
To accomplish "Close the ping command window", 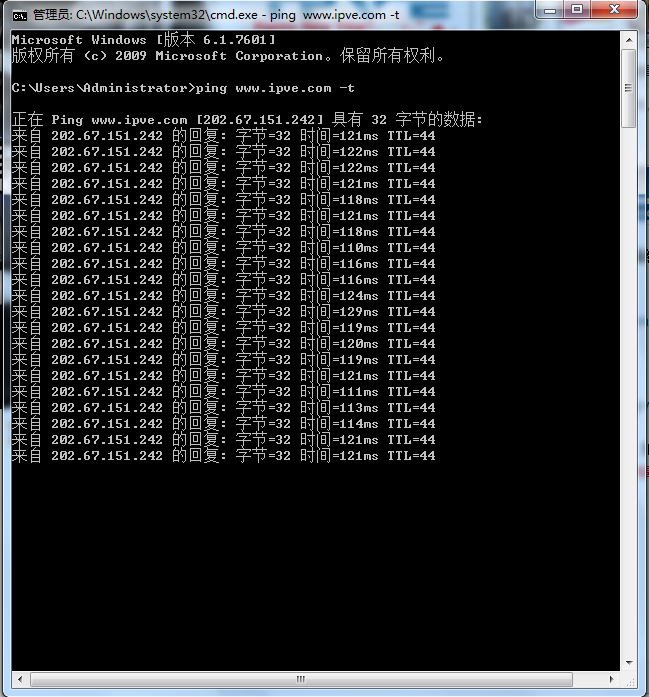I will click(614, 10).
